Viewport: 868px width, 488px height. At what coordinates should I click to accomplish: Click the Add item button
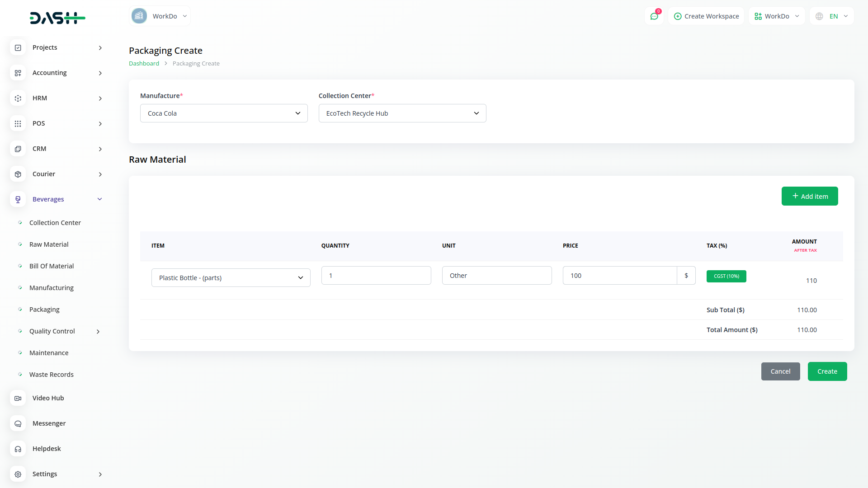point(809,196)
